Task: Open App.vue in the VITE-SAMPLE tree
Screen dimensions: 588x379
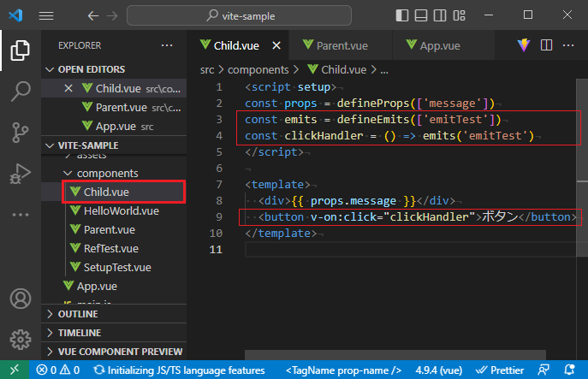Action: pos(114,286)
